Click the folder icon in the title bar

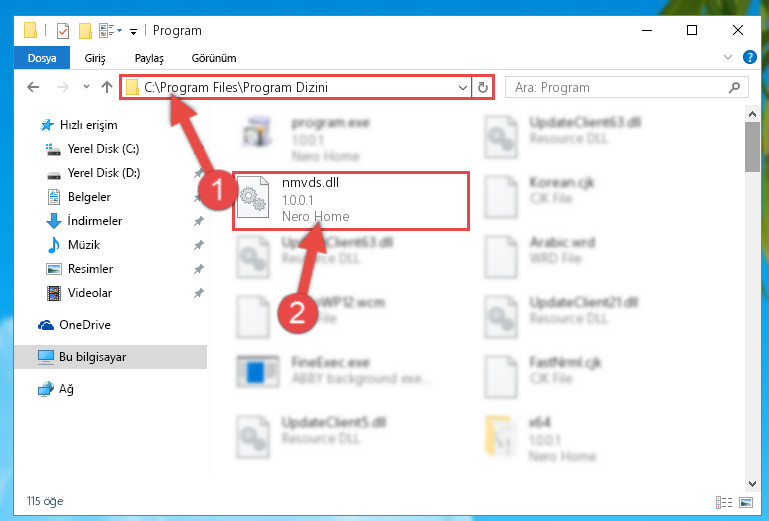pos(30,30)
